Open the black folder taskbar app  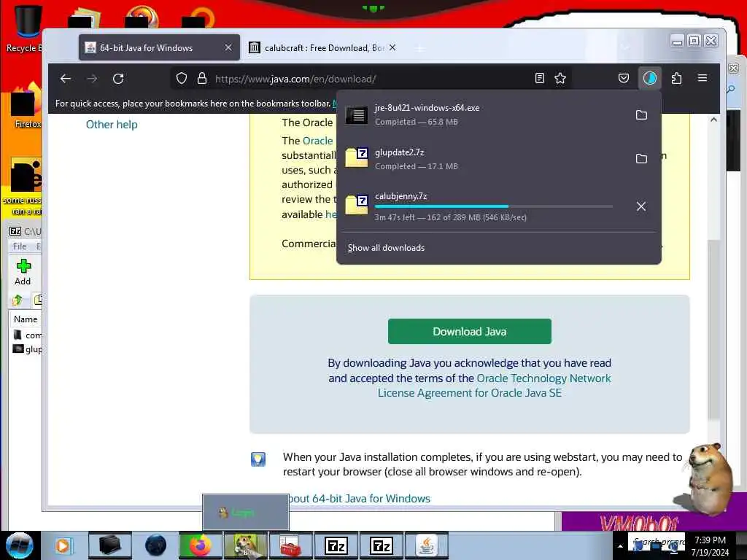[109, 545]
